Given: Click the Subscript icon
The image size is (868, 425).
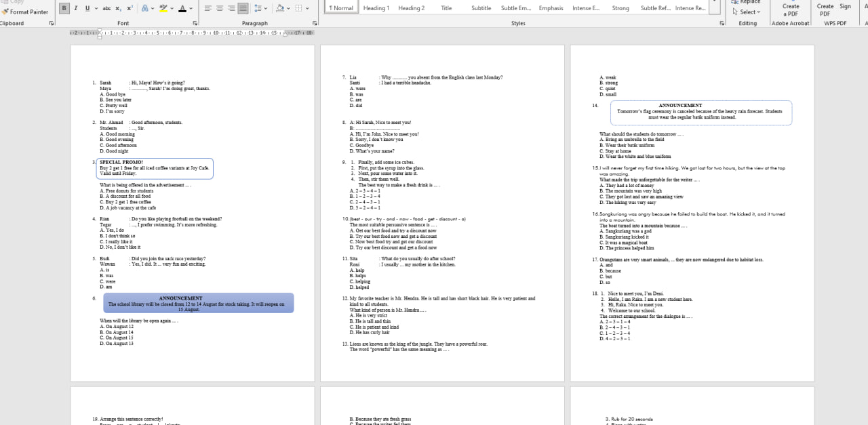Looking at the screenshot, I should tap(118, 8).
